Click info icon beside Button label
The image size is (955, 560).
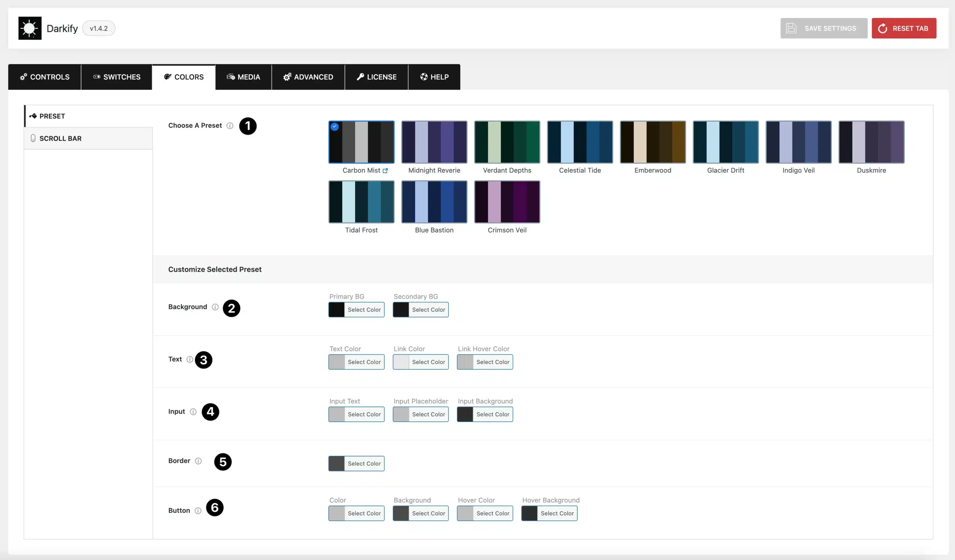coord(198,511)
